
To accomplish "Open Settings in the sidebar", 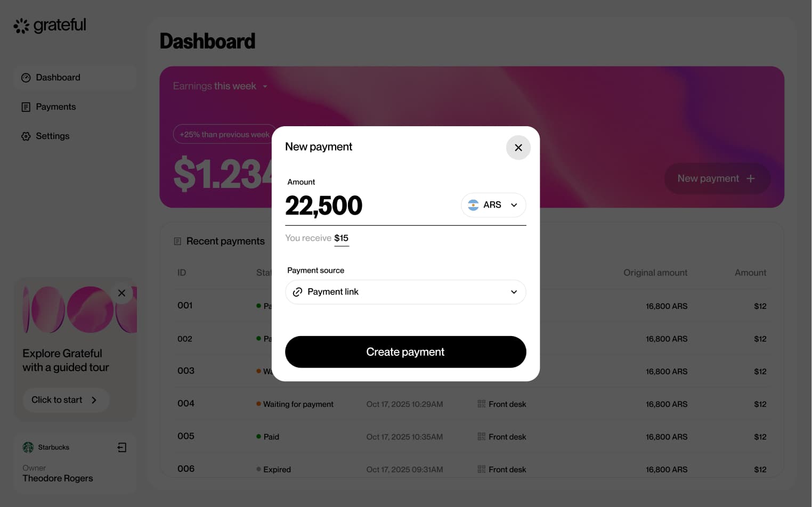I will pyautogui.click(x=52, y=136).
